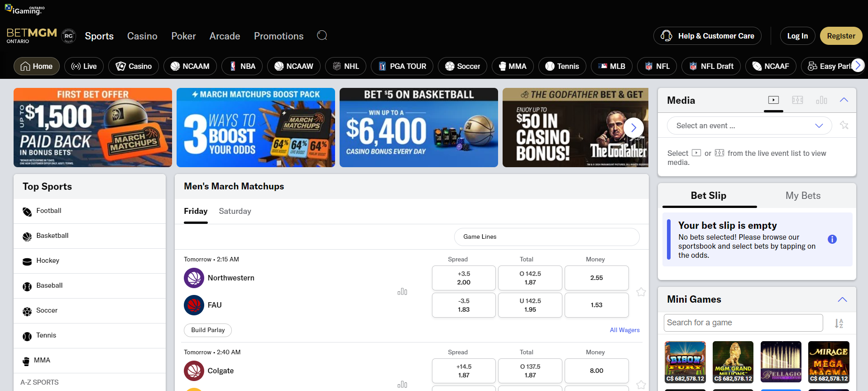The width and height of the screenshot is (868, 391).
Task: Open the Select an event dropdown
Action: [x=749, y=126]
